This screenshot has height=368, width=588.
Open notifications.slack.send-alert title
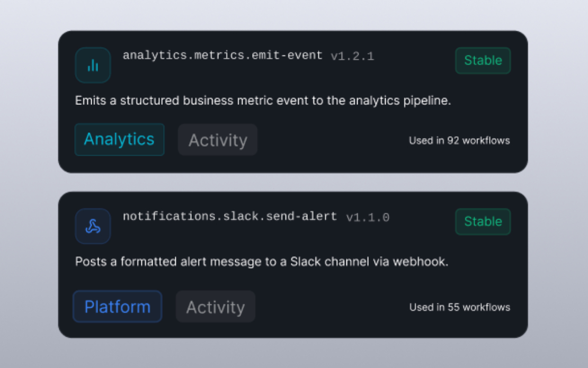230,217
